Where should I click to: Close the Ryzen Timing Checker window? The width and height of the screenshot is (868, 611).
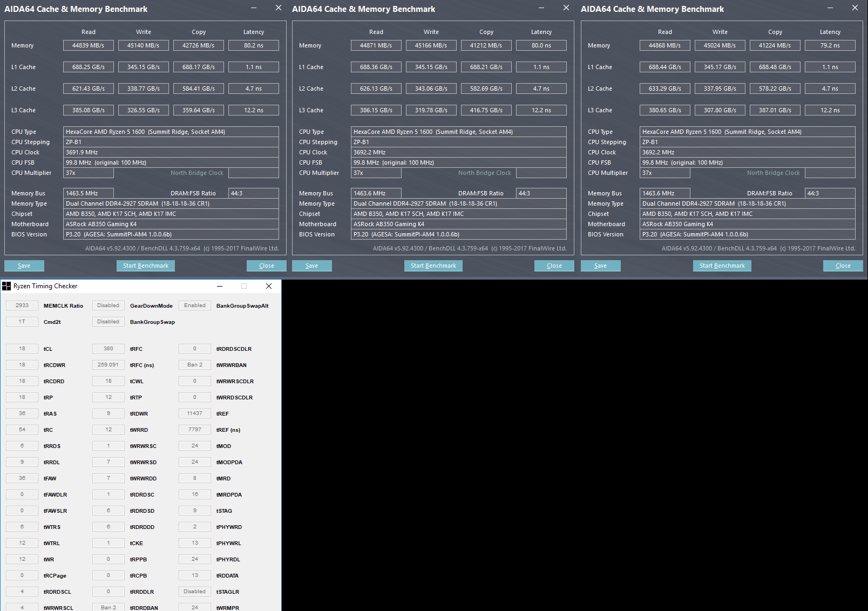coord(269,286)
